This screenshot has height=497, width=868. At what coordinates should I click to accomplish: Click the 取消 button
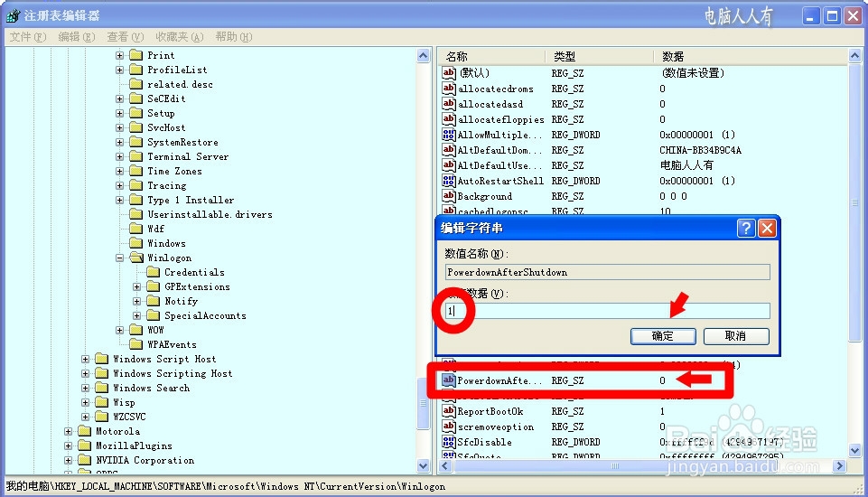tap(736, 336)
